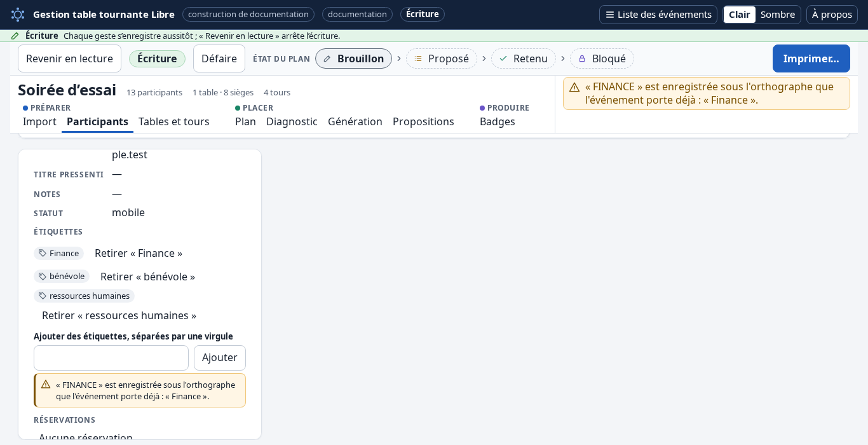Click the tag icon on the bénévole chip
The width and height of the screenshot is (868, 445).
(x=43, y=277)
